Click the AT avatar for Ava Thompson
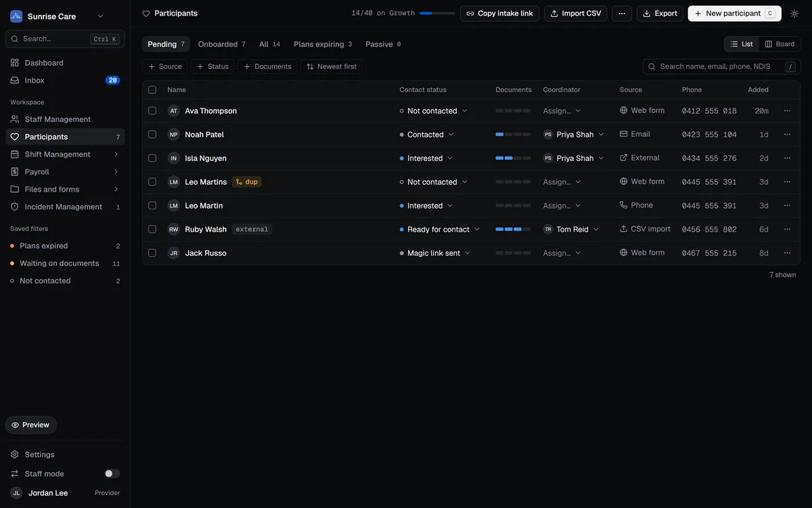Image resolution: width=812 pixels, height=508 pixels. [x=174, y=111]
